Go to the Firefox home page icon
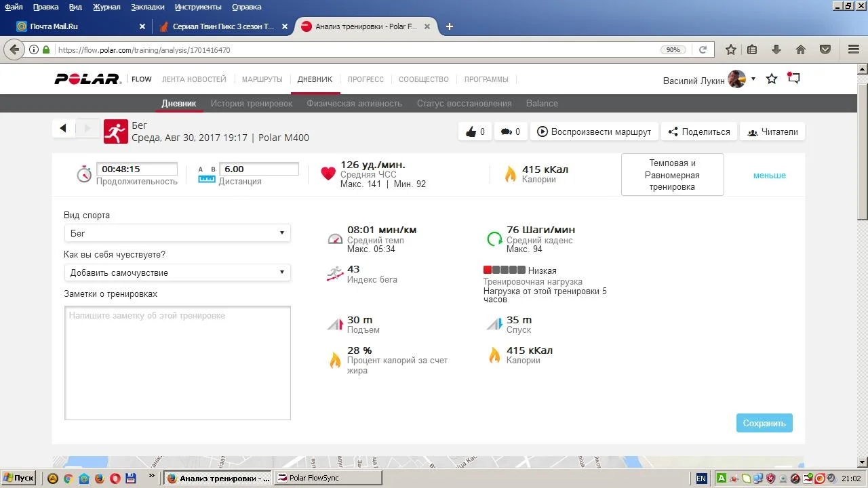The height and width of the screenshot is (488, 868). pyautogui.click(x=801, y=49)
